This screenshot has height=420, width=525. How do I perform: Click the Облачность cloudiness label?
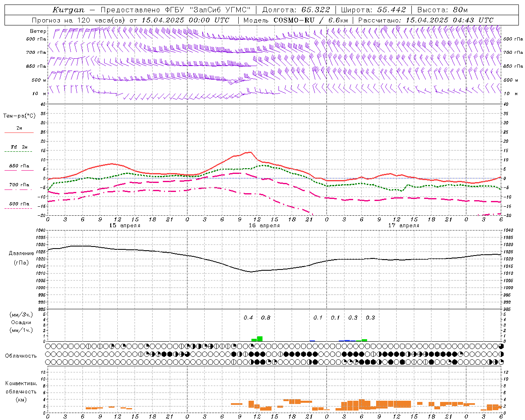(21, 356)
